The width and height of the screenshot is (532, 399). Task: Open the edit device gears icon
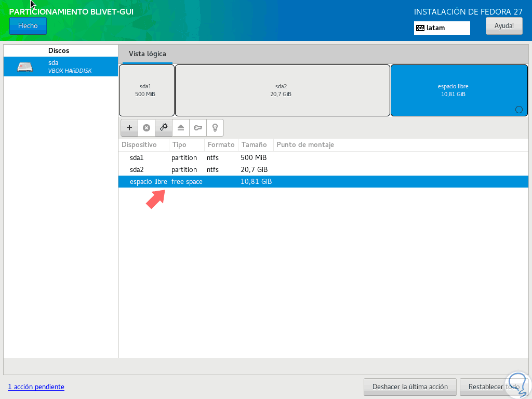[x=164, y=128]
